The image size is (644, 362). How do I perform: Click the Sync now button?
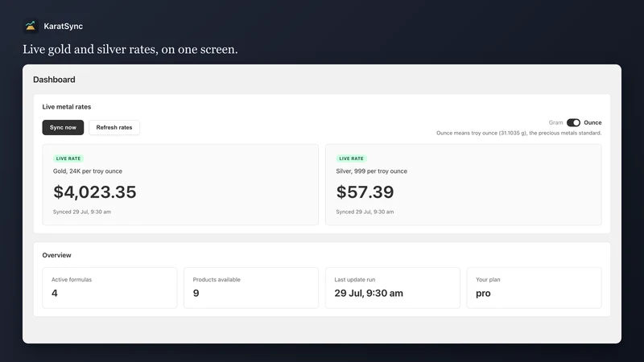(x=63, y=127)
